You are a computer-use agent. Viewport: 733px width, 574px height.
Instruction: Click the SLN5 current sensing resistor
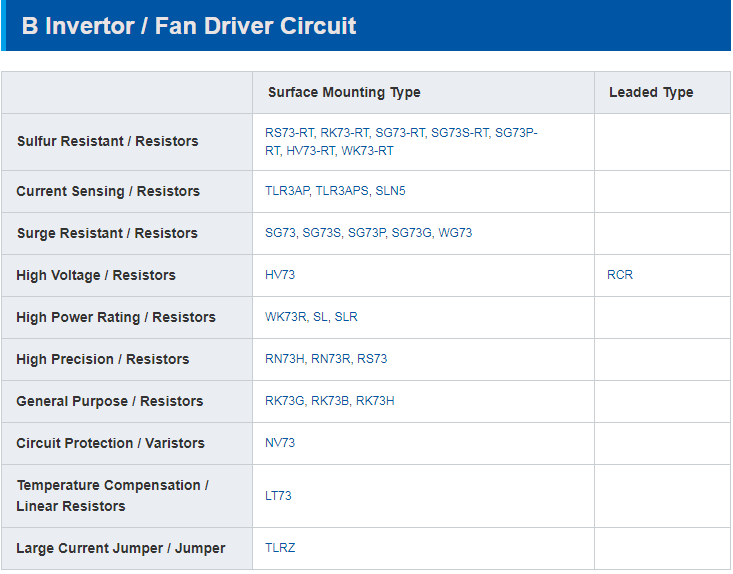click(390, 191)
